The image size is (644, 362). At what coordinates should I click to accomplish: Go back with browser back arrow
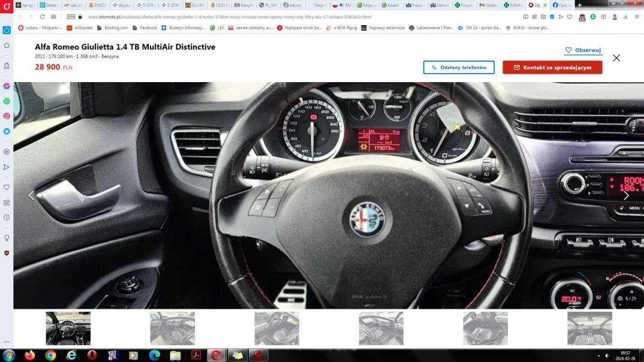click(x=20, y=17)
